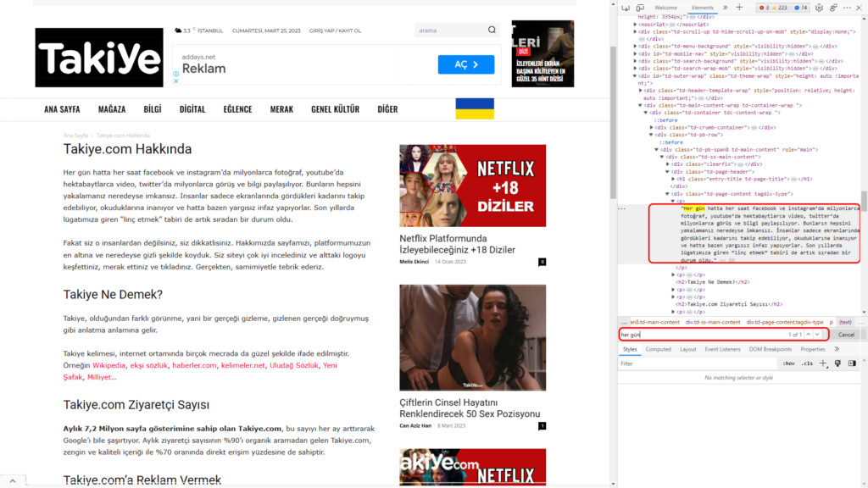Open the haberler.com link
The width and height of the screenshot is (868, 488).
(194, 365)
